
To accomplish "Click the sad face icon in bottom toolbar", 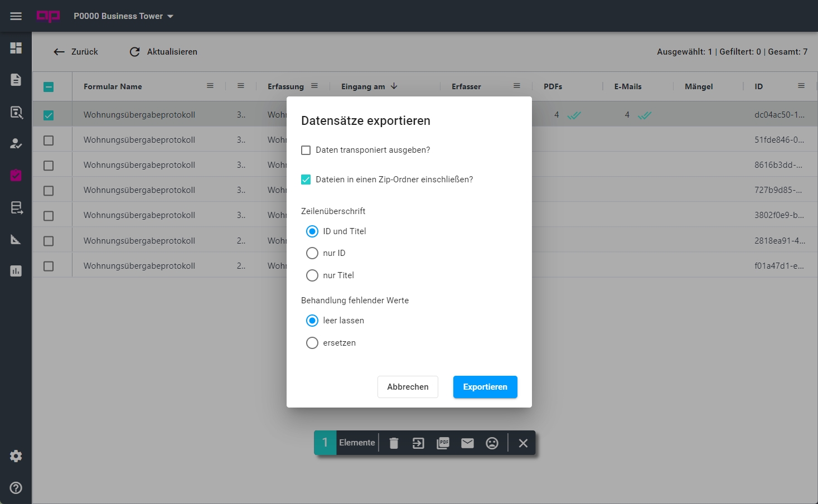I will [x=492, y=443].
